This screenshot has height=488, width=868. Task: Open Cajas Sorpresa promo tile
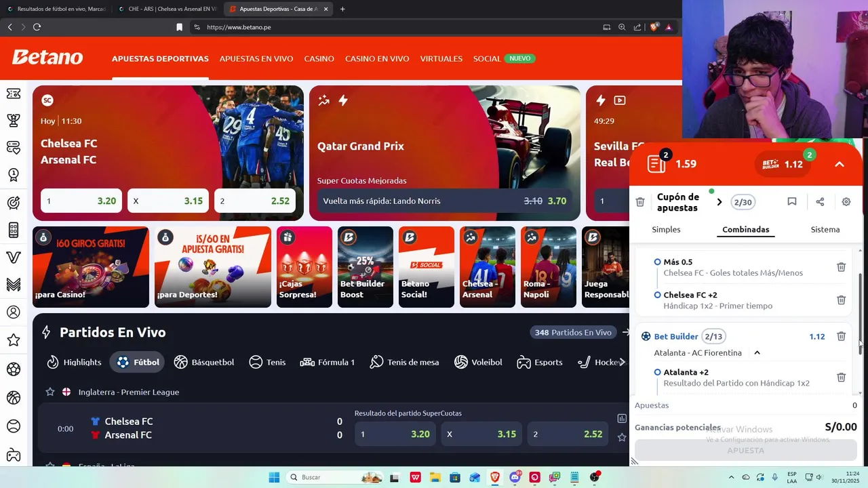click(304, 267)
